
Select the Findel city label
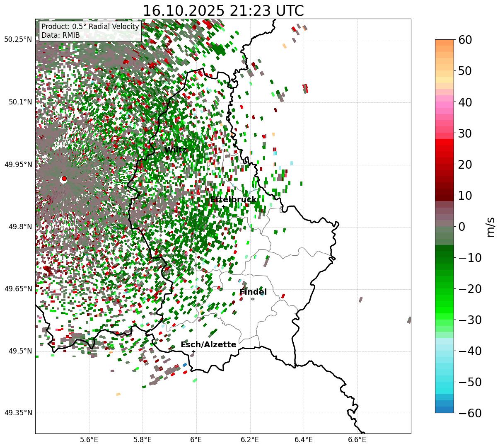253,292
